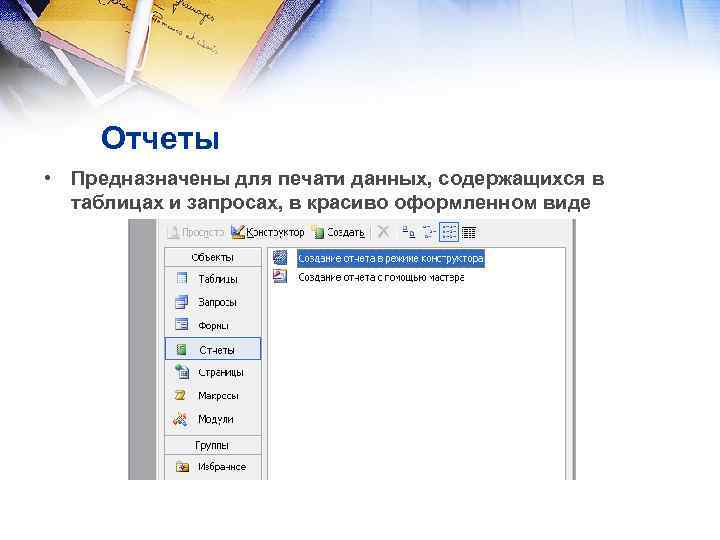720x540 pixels.
Task: Select the Отчеты objects section
Action: (x=213, y=349)
